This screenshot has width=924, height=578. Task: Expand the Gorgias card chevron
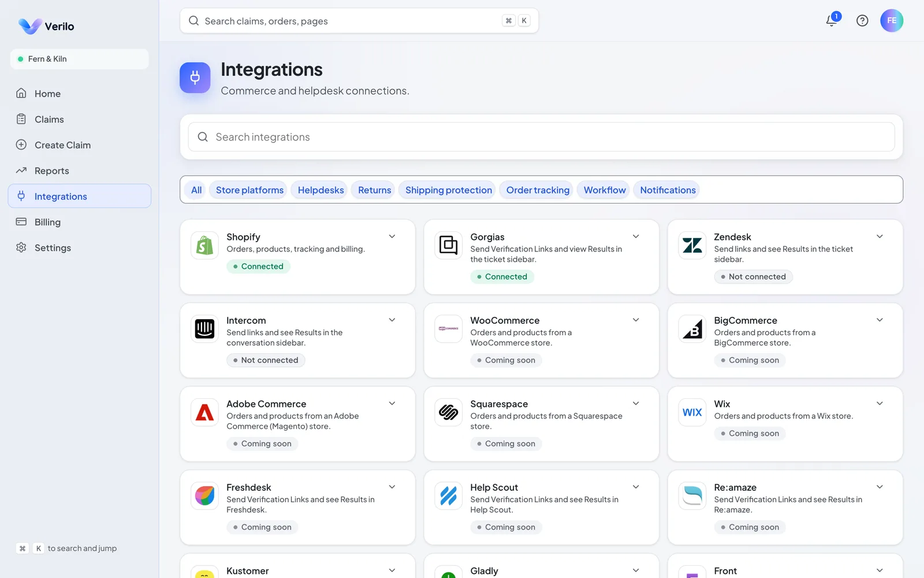tap(636, 236)
